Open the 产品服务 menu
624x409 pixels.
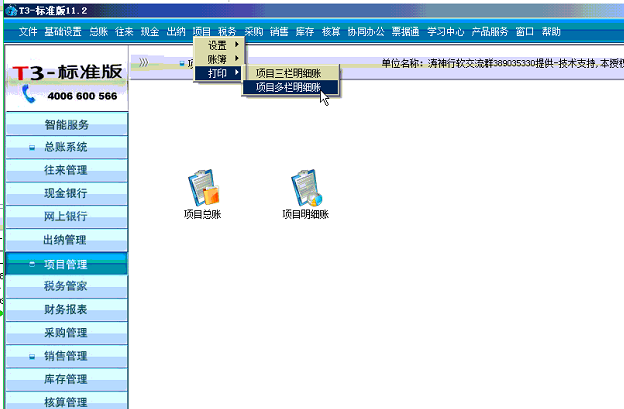490,31
